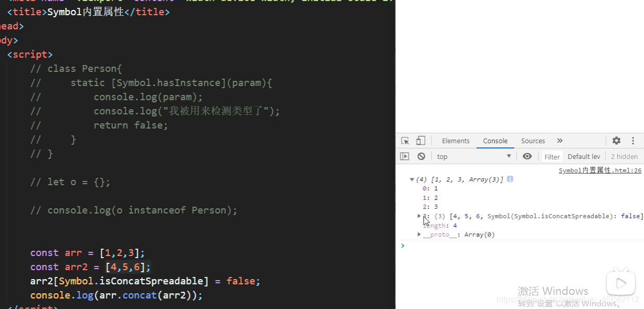Screen dimensions: 644x309
Task: Show console sidebar icon
Action: point(405,156)
